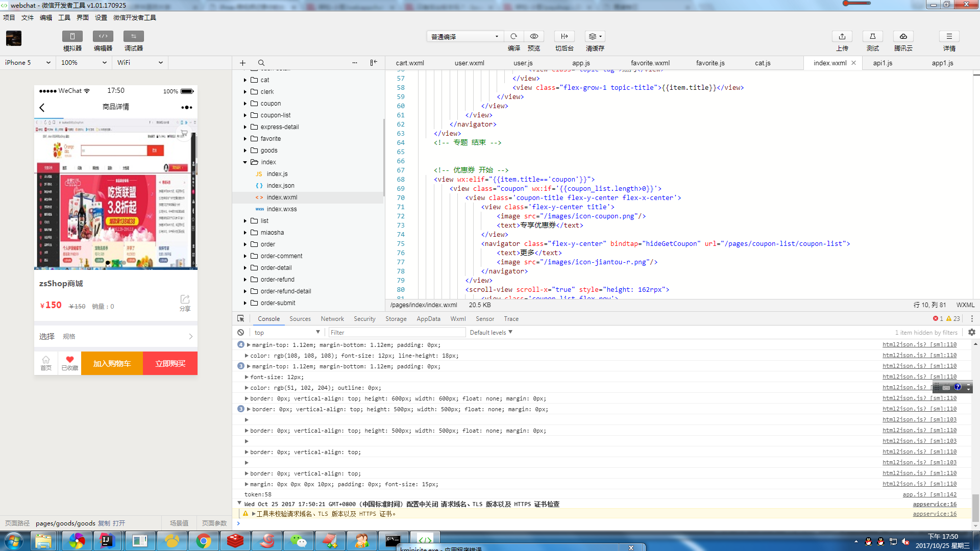The image size is (980, 551).
Task: Open the Default levels dropdown
Action: tap(491, 332)
